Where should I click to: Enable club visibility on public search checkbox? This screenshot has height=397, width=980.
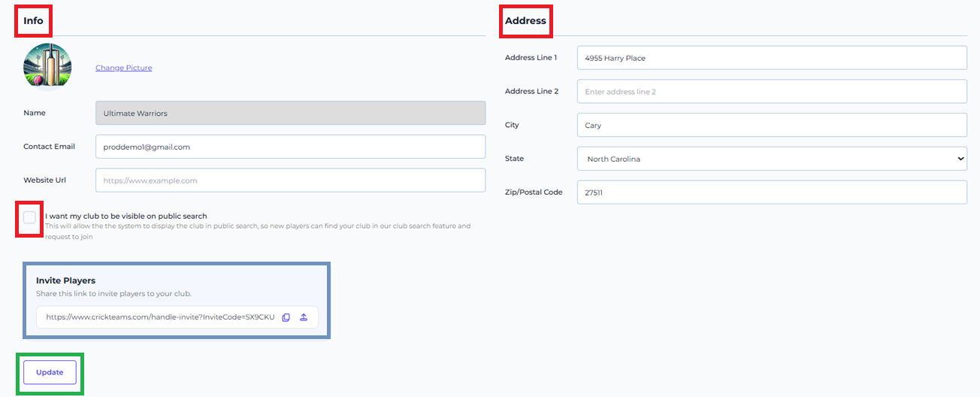click(29, 217)
